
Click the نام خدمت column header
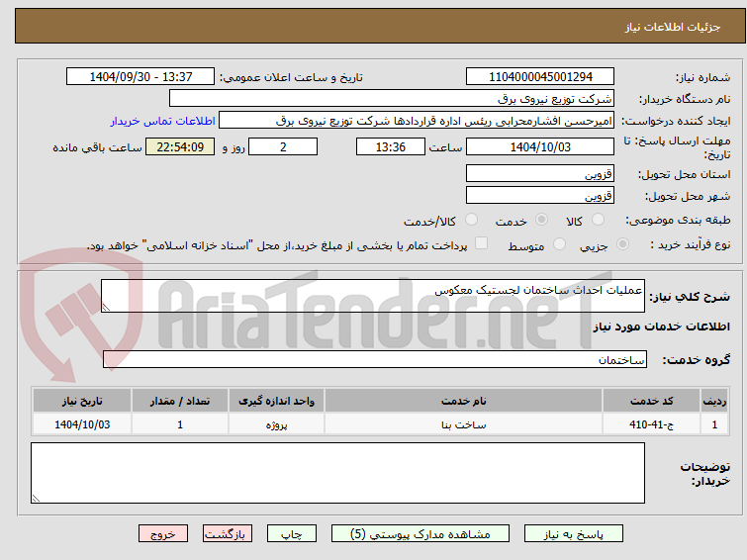[x=464, y=401]
